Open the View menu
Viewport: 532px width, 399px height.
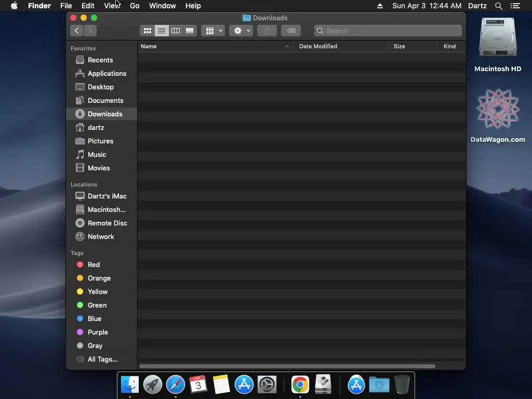(112, 6)
